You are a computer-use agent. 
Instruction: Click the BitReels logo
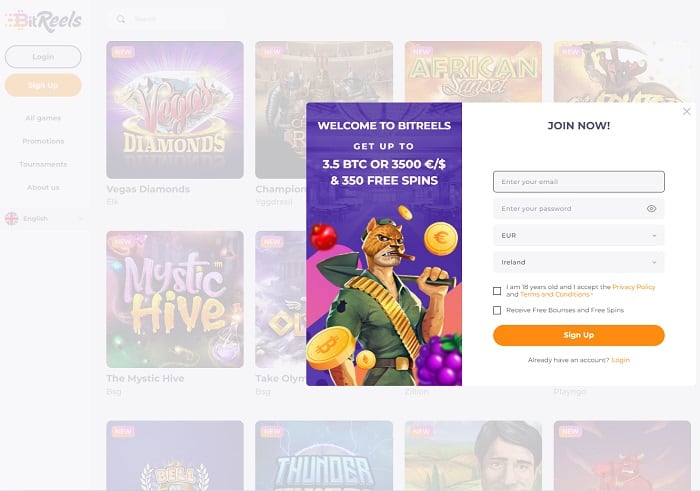(43, 21)
